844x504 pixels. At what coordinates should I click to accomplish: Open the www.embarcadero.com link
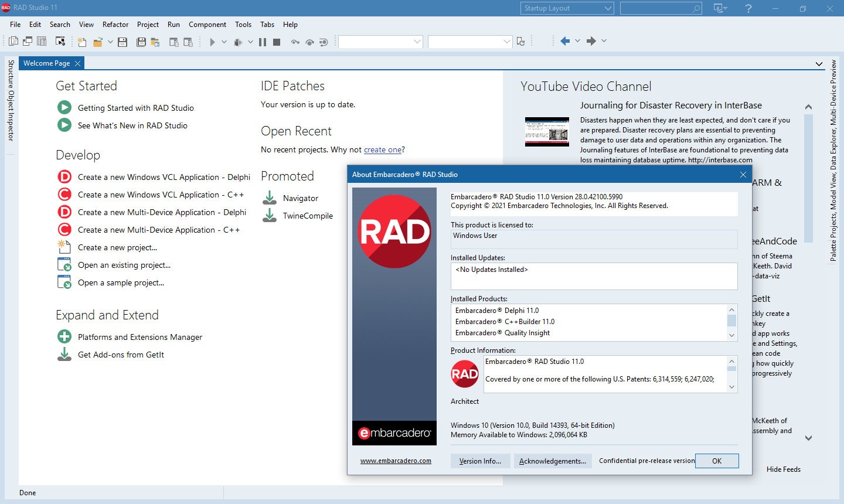click(x=396, y=461)
